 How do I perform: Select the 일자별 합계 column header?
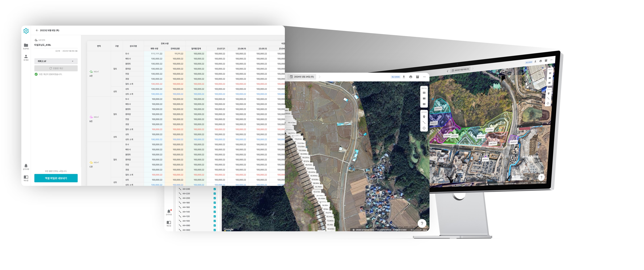[196, 49]
